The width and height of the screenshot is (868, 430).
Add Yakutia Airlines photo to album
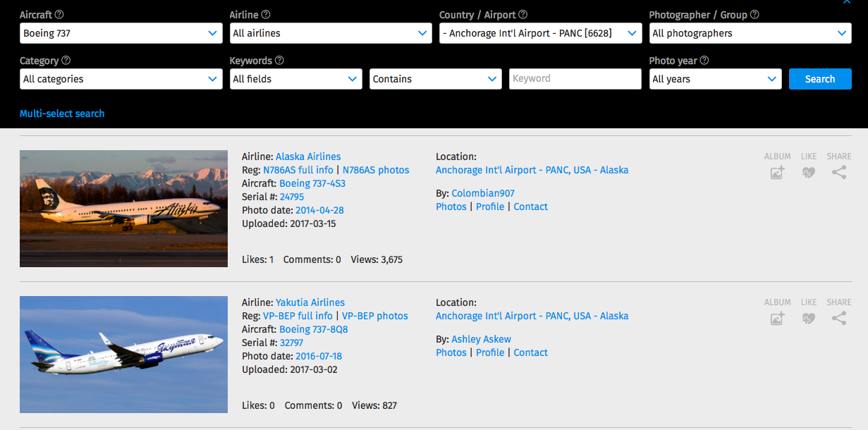777,319
